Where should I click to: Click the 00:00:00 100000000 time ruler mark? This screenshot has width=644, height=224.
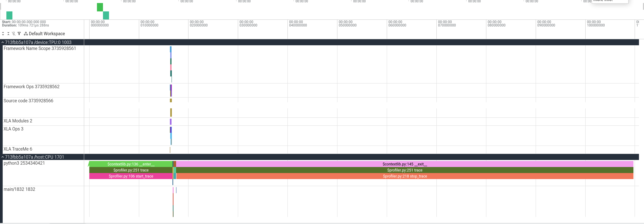596,24
